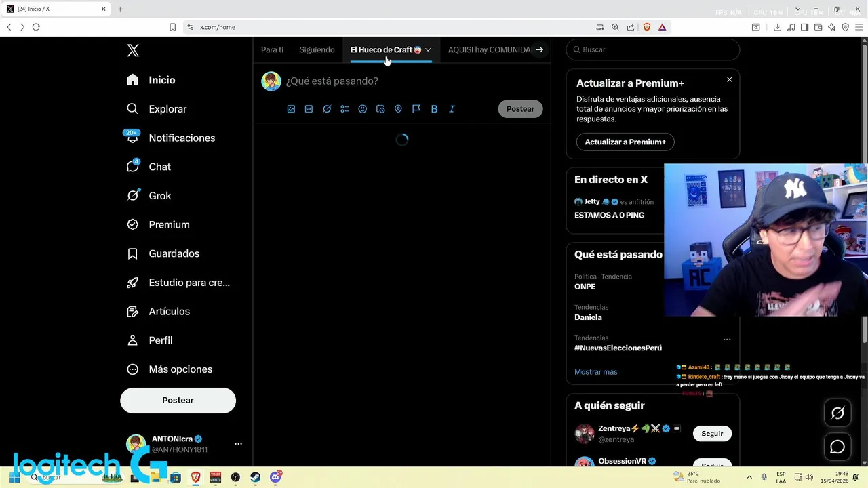Open Brave Wallet icon
868x488 pixels.
click(818, 27)
